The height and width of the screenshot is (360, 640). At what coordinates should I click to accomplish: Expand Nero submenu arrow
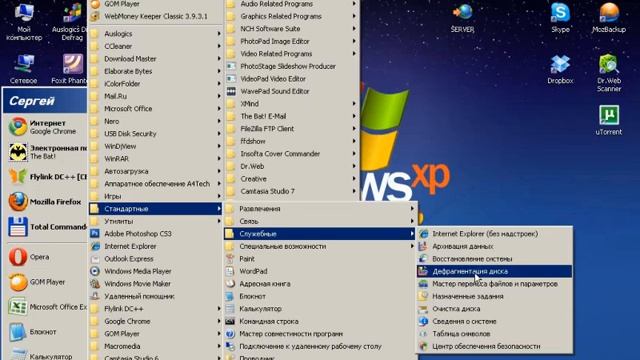pyautogui.click(x=219, y=121)
